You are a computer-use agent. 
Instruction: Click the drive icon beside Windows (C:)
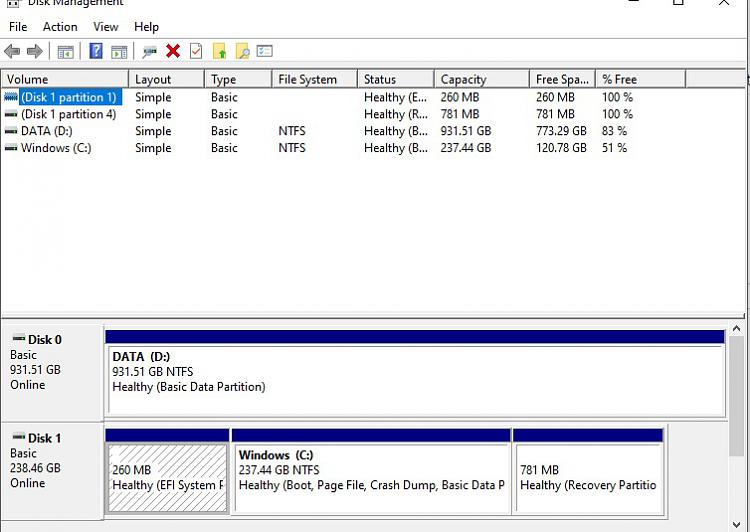11,148
